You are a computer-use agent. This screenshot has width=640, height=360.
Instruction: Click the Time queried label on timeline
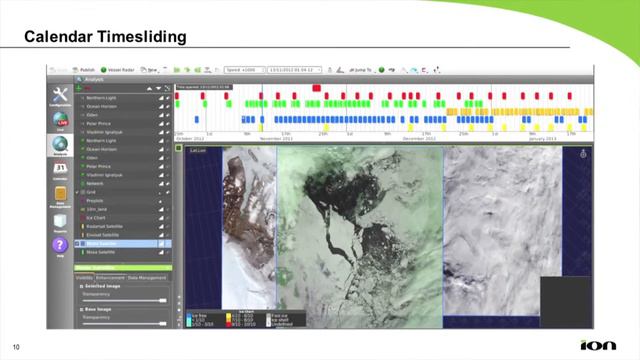[204, 87]
